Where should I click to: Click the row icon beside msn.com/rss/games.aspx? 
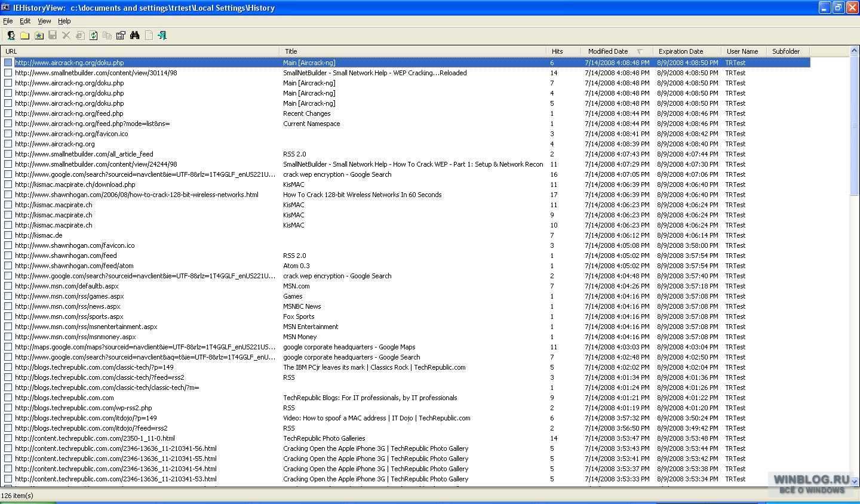tap(8, 296)
